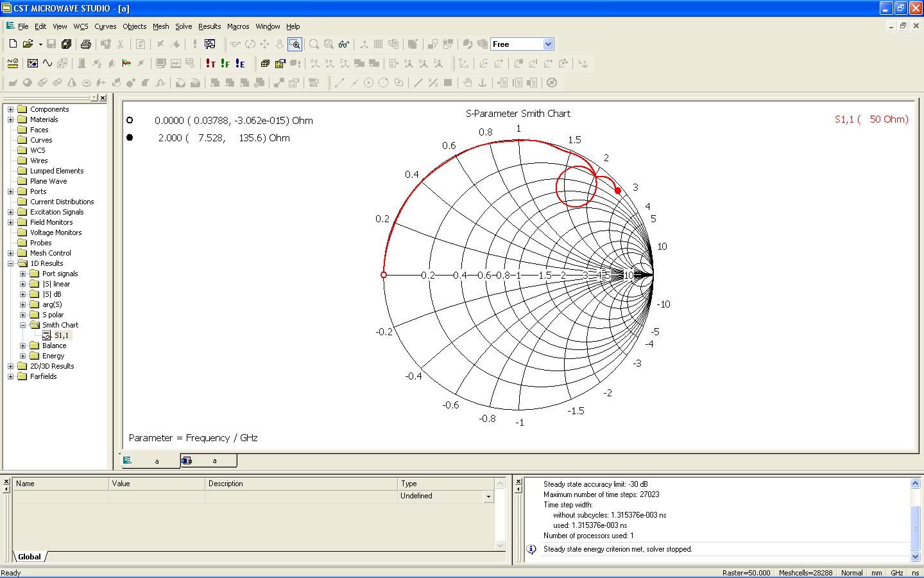The height and width of the screenshot is (578, 924).
Task: Collapse the 1D Results folder
Action: click(x=10, y=263)
